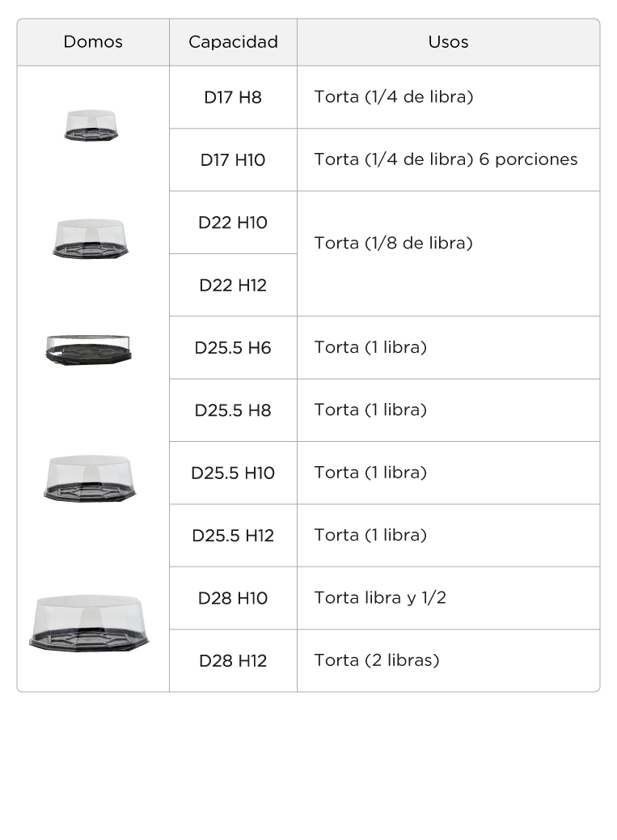Click the smallest D17 dome image
The image size is (617, 840).
click(x=91, y=125)
